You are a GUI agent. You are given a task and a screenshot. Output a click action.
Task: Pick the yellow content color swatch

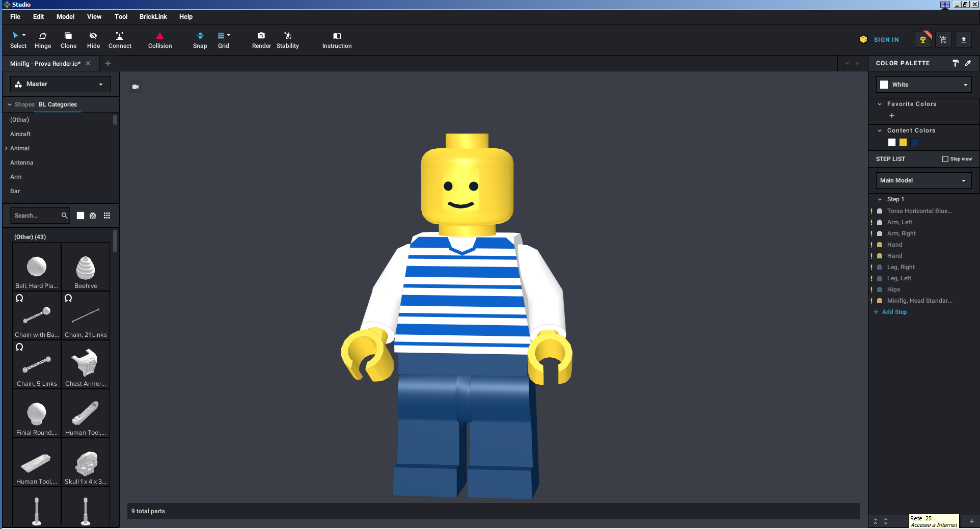pyautogui.click(x=903, y=142)
